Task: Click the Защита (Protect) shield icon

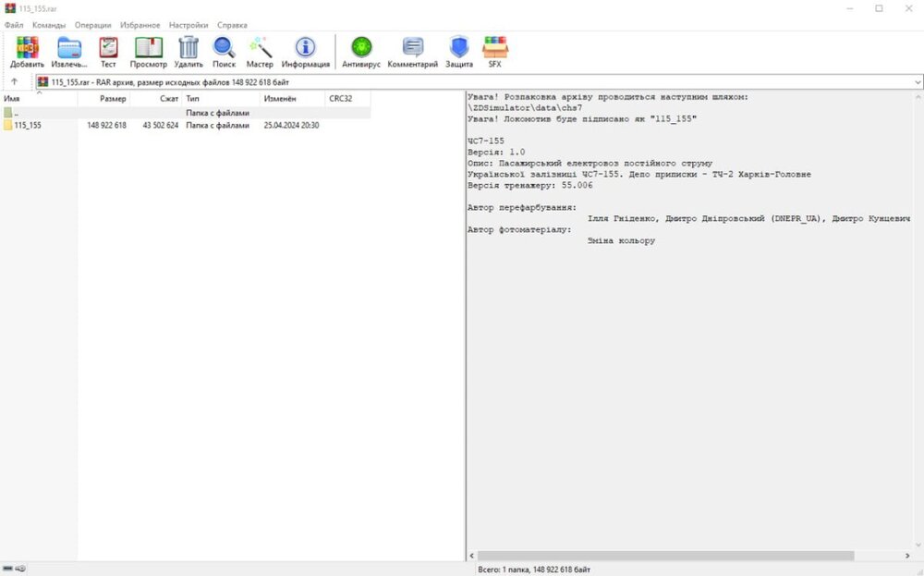Action: 459,48
